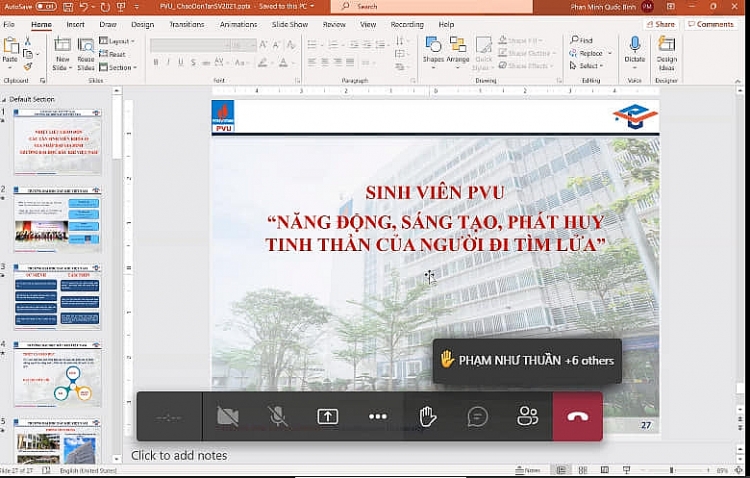
Task: Click the Paste clipboard icon
Action: 10,46
